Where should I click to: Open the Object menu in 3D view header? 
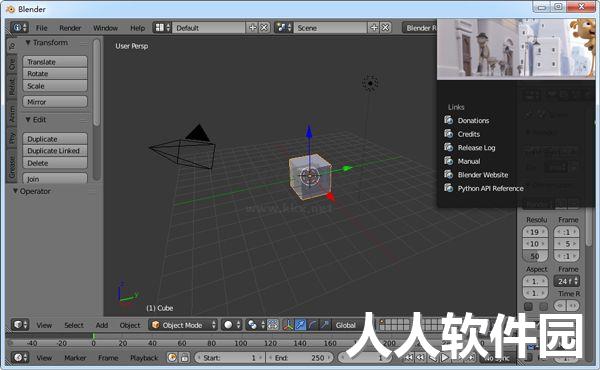(x=130, y=325)
